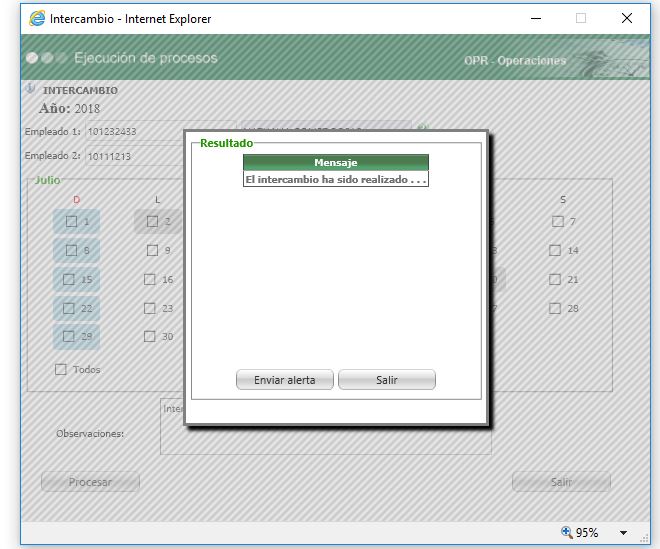Click the Empleado 2 input field
Image resolution: width=660 pixels, height=549 pixels.
click(135, 156)
